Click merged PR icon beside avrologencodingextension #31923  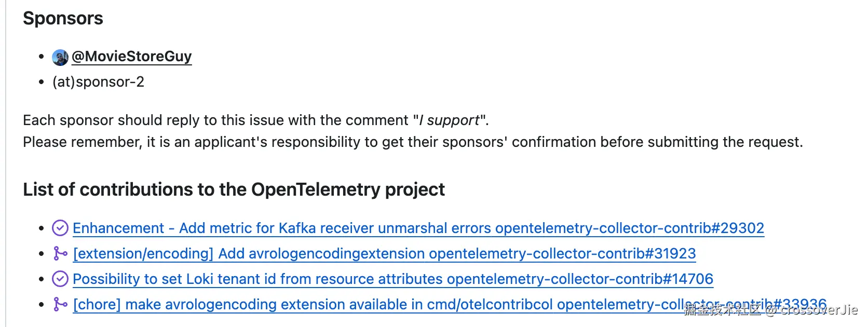60,253
